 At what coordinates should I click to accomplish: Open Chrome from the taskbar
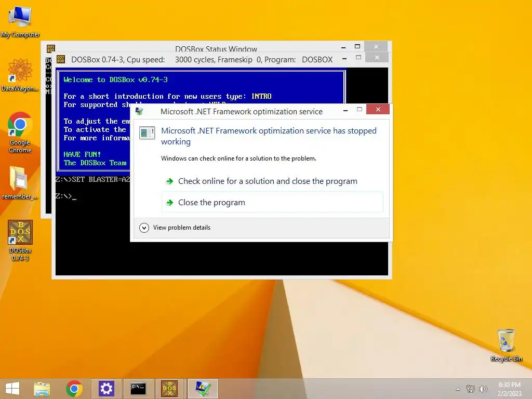coord(74,389)
